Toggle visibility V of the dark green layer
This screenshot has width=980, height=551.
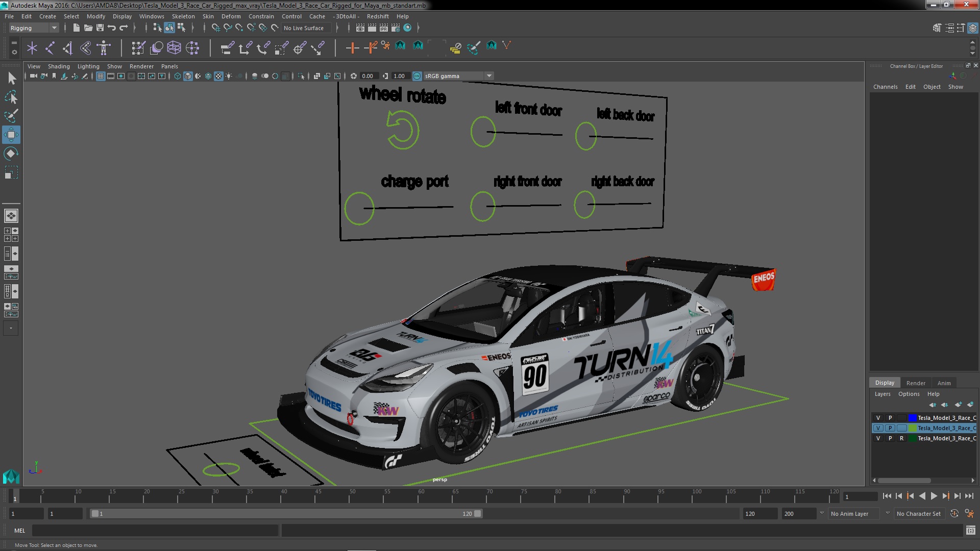pos(878,438)
